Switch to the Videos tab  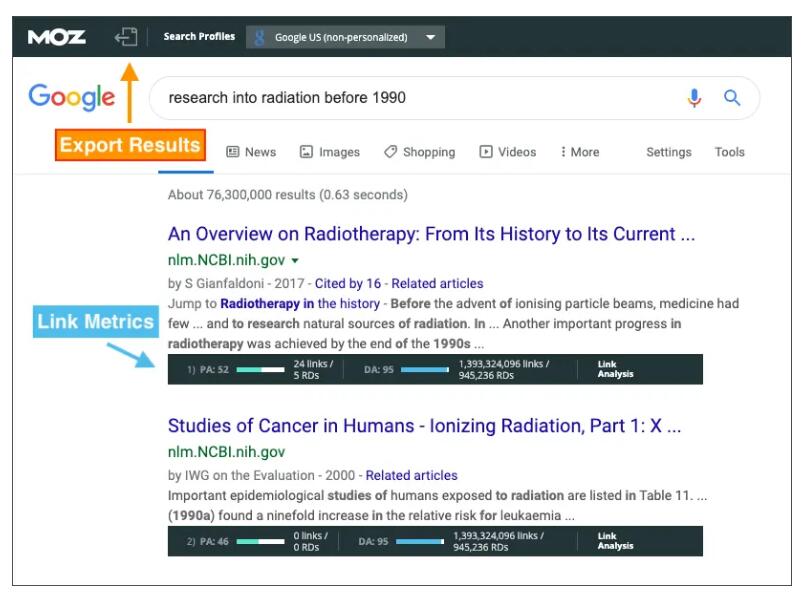508,152
